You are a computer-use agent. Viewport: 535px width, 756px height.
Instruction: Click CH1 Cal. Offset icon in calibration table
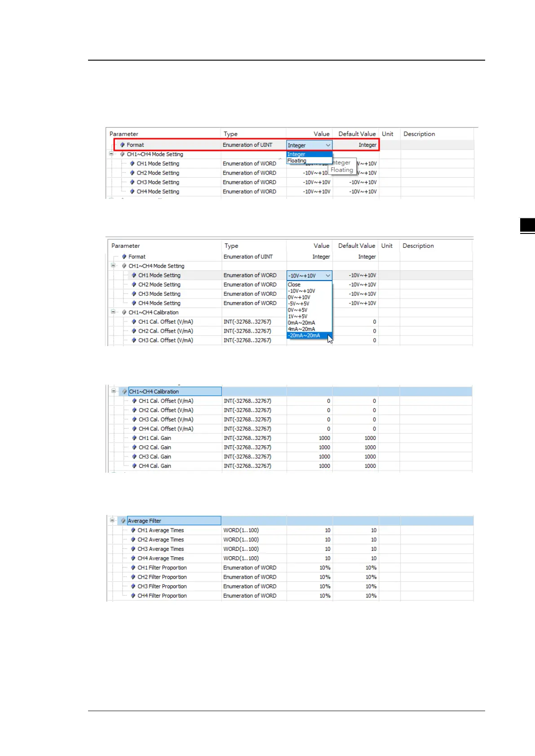point(134,401)
